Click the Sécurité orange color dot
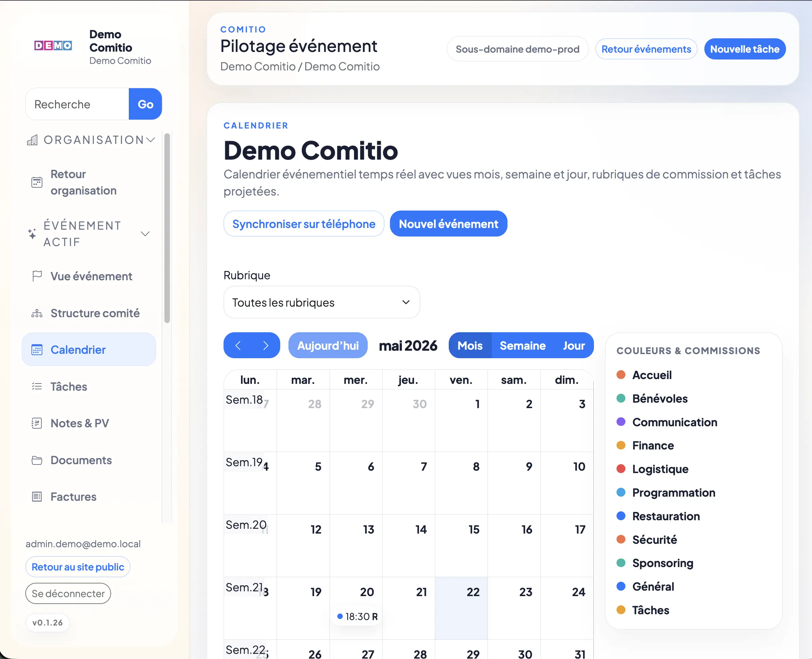Viewport: 812px width, 659px height. pyautogui.click(x=621, y=539)
